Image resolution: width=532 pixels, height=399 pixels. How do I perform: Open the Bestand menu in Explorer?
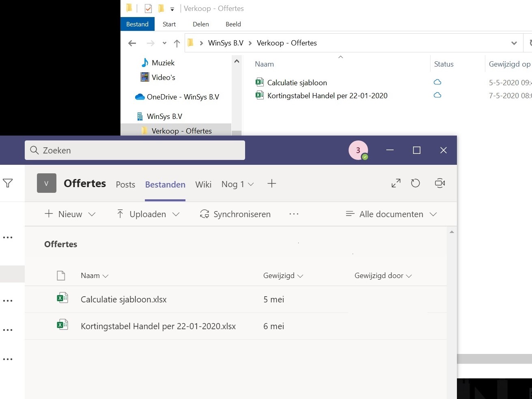pyautogui.click(x=138, y=24)
